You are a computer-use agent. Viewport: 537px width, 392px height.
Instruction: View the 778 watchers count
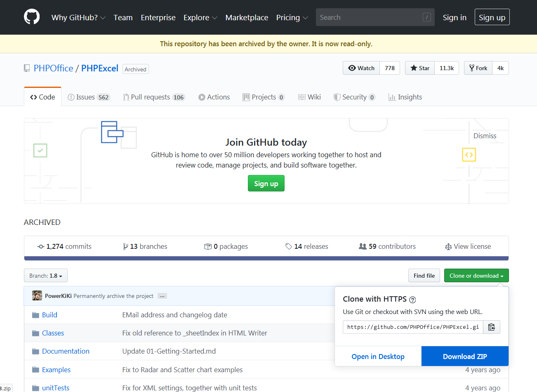pyautogui.click(x=390, y=68)
